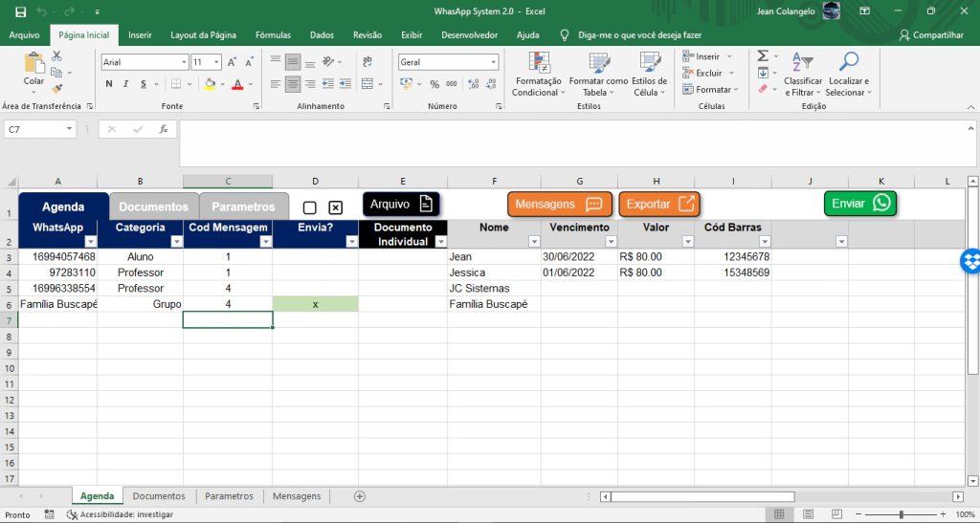
Task: Click the green Enviar WhatsApp button
Action: [860, 204]
